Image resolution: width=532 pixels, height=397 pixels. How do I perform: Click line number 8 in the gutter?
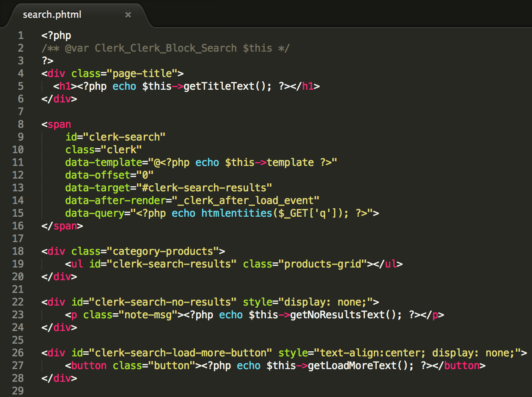21,124
